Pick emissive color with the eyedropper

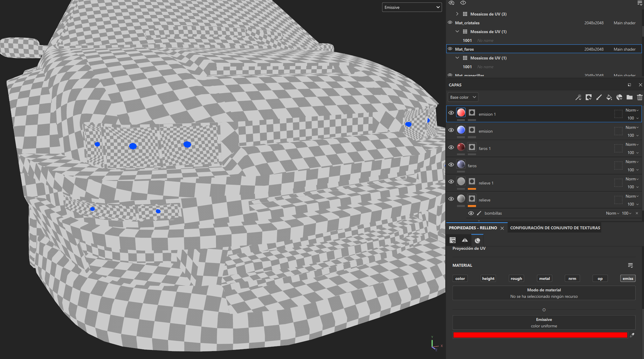[632, 335]
